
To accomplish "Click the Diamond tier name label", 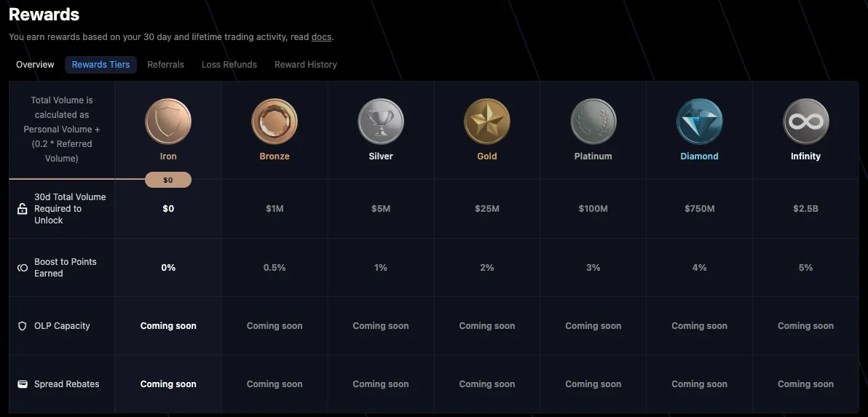I will point(699,156).
